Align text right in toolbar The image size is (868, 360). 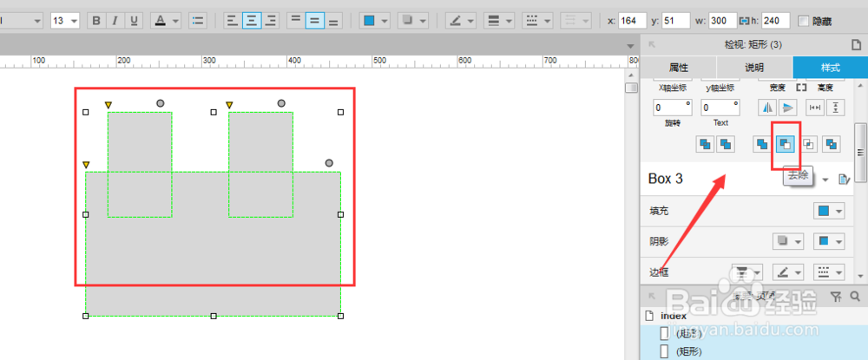270,21
